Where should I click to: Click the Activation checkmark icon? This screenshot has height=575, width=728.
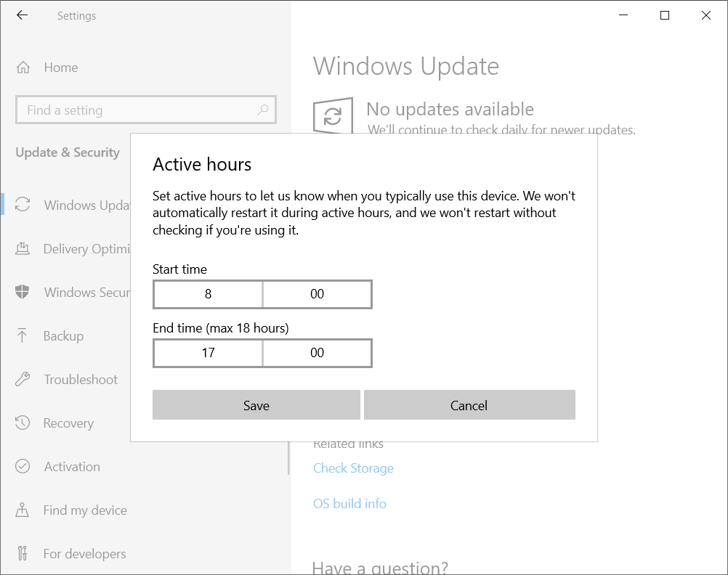pos(23,466)
